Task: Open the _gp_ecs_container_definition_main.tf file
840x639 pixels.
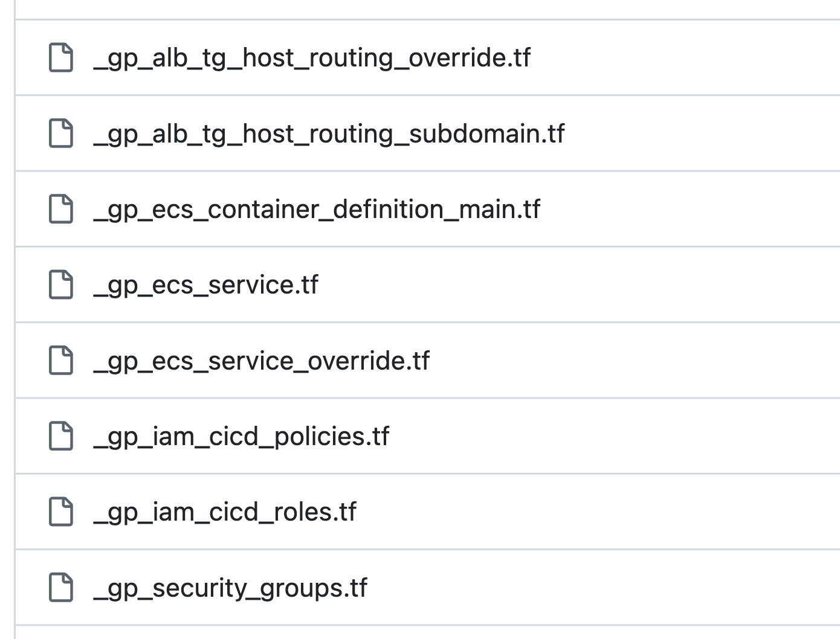Action: tap(318, 210)
